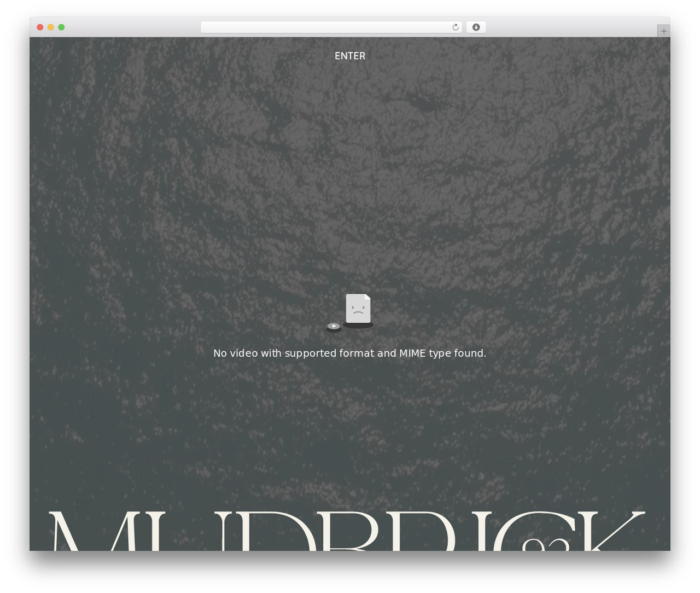This screenshot has height=593, width=700.
Task: Maximize the window using green button
Action: pyautogui.click(x=61, y=27)
